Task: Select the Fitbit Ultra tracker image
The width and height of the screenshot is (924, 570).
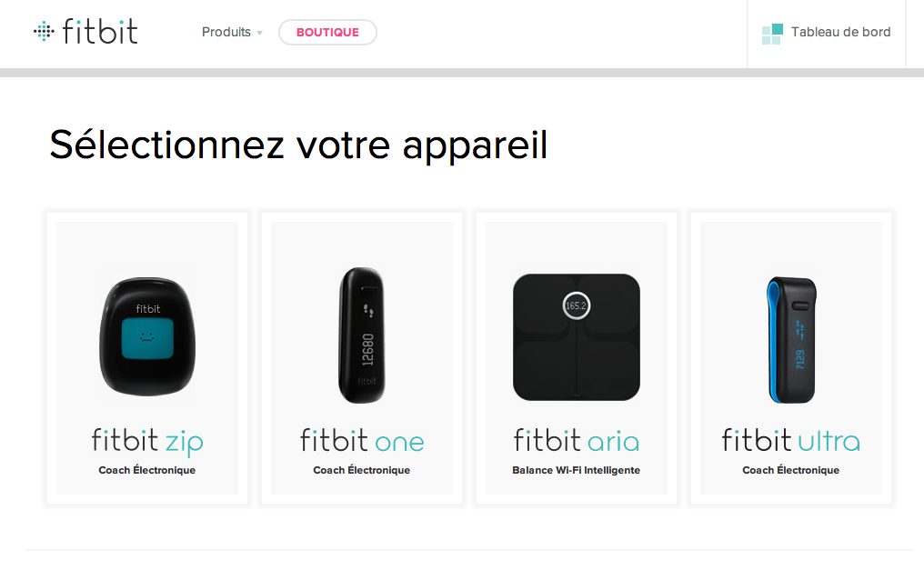Action: (x=791, y=339)
